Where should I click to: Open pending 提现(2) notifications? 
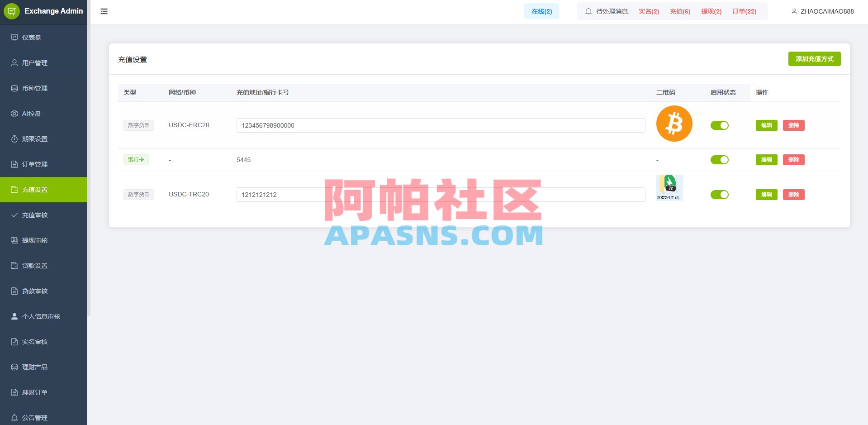click(x=711, y=11)
